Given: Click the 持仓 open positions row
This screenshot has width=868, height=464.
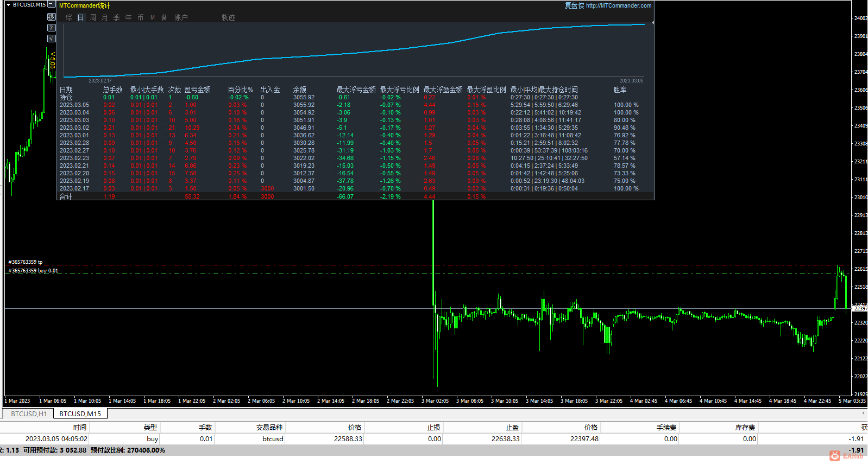Looking at the screenshot, I should click(x=355, y=97).
